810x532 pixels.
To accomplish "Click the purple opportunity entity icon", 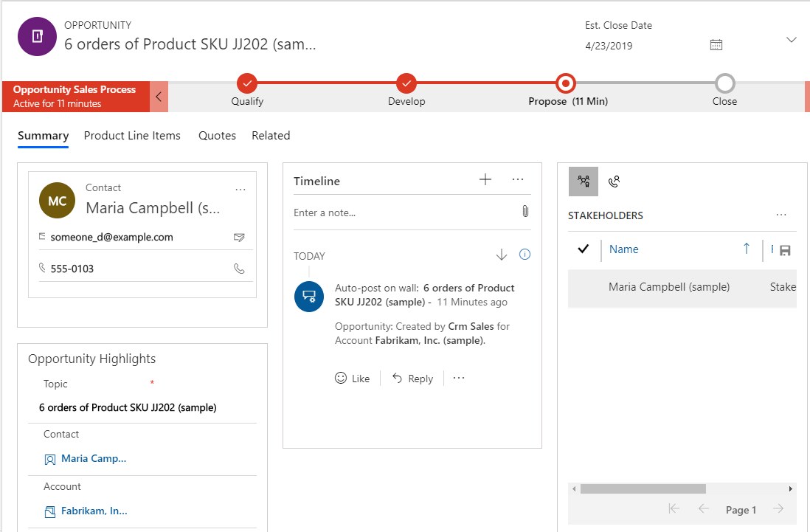I will 37,37.
